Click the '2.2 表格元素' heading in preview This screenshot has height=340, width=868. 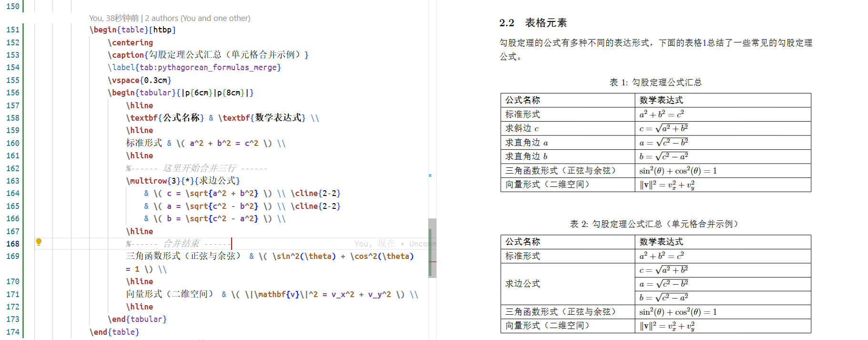click(x=533, y=23)
